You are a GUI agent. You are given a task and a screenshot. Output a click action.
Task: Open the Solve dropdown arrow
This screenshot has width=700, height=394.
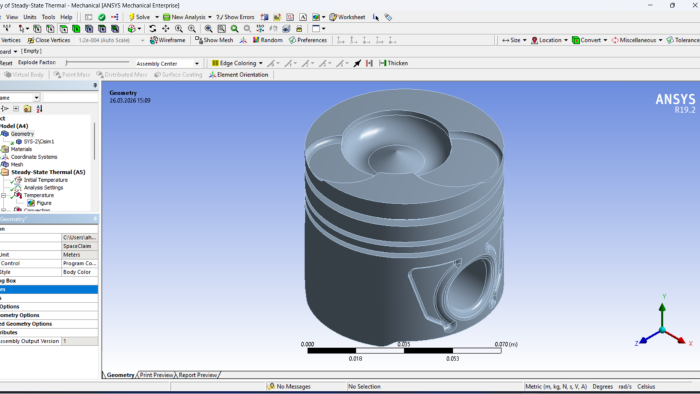pyautogui.click(x=157, y=17)
